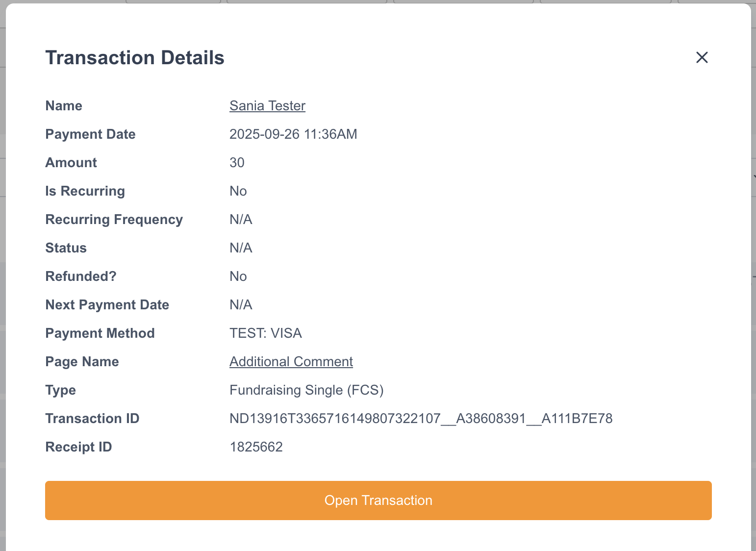Click the transaction ID value text
Viewport: 756px width, 551px height.
coord(421,419)
